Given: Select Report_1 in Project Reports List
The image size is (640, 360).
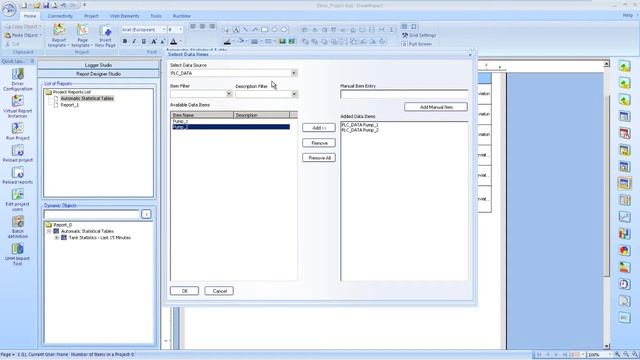Looking at the screenshot, I should point(70,105).
